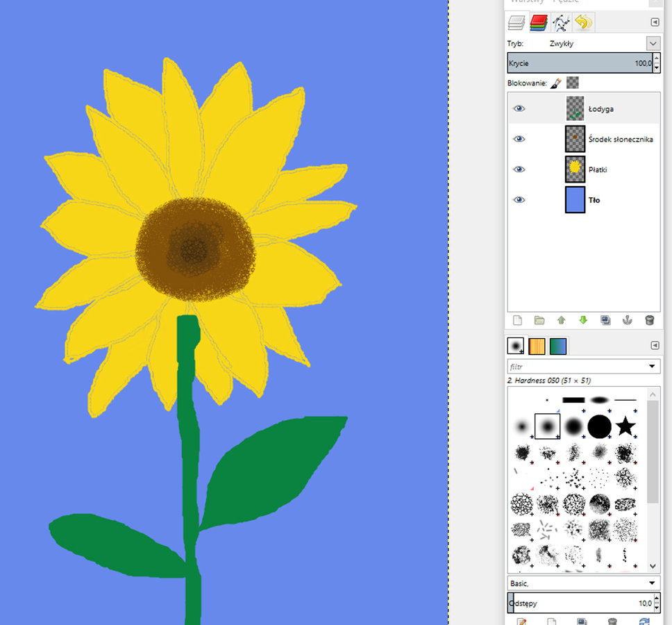The image size is (672, 625).
Task: Click the Krycie opacity slider
Action: pyautogui.click(x=580, y=63)
